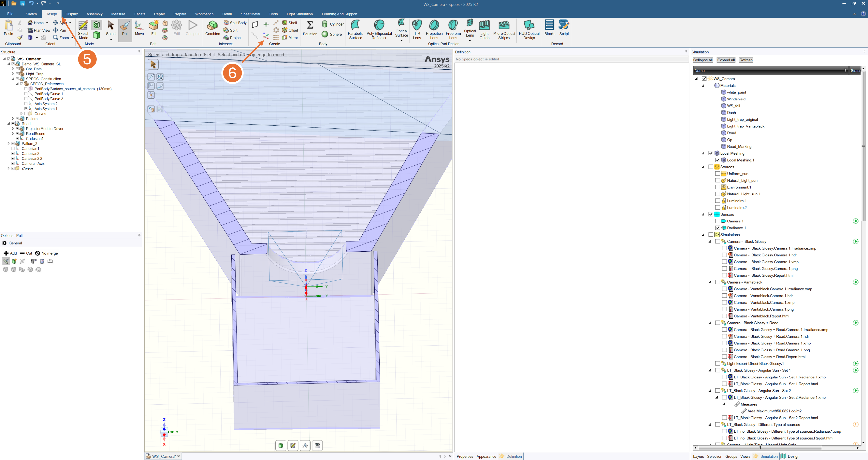Switch to the Appearance panel tab
Screen dimensions: 868x460
486,456
